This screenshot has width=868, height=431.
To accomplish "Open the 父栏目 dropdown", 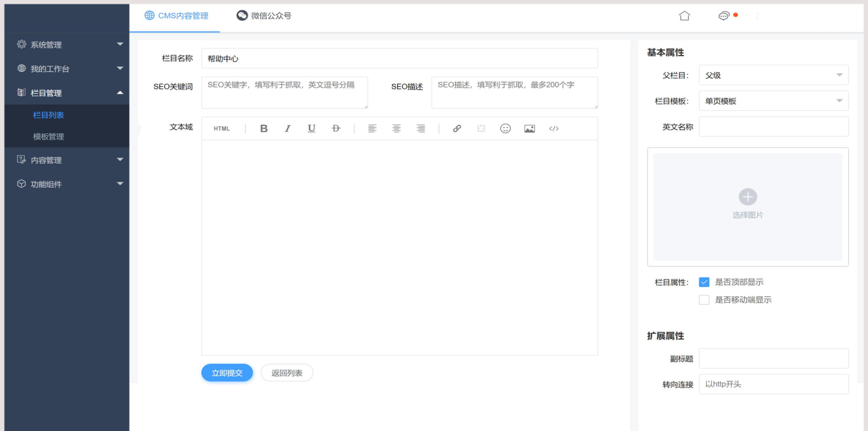I will click(774, 75).
